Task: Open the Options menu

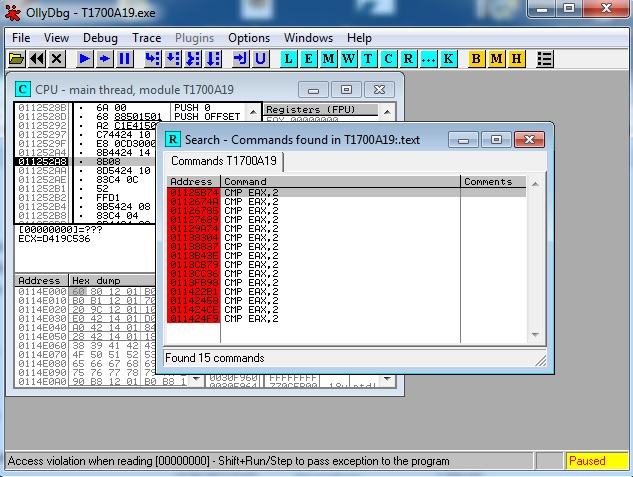Action: [249, 38]
